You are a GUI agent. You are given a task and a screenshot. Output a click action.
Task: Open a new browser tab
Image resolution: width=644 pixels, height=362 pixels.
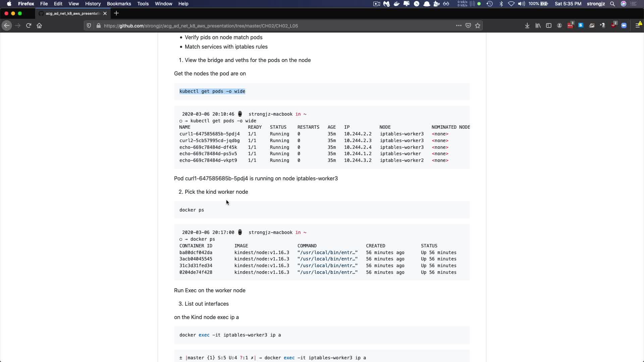tap(116, 13)
